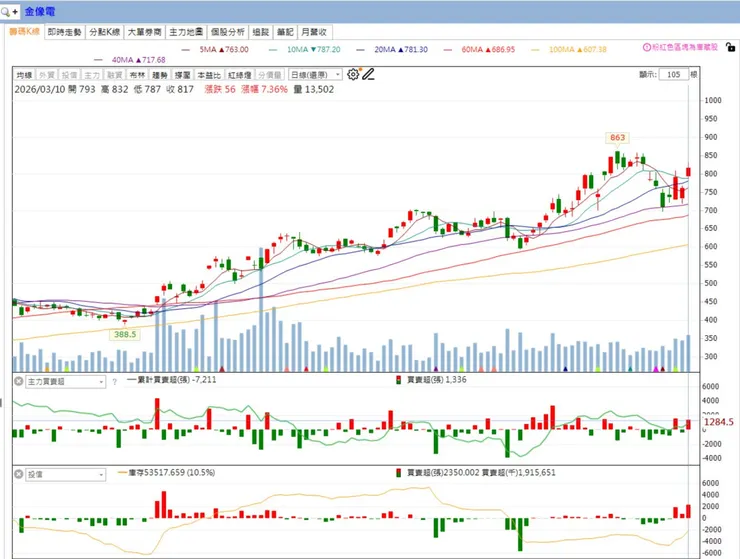Click the 60MA ▲686.95 legend text
The height and width of the screenshot is (559, 740).
point(488,50)
